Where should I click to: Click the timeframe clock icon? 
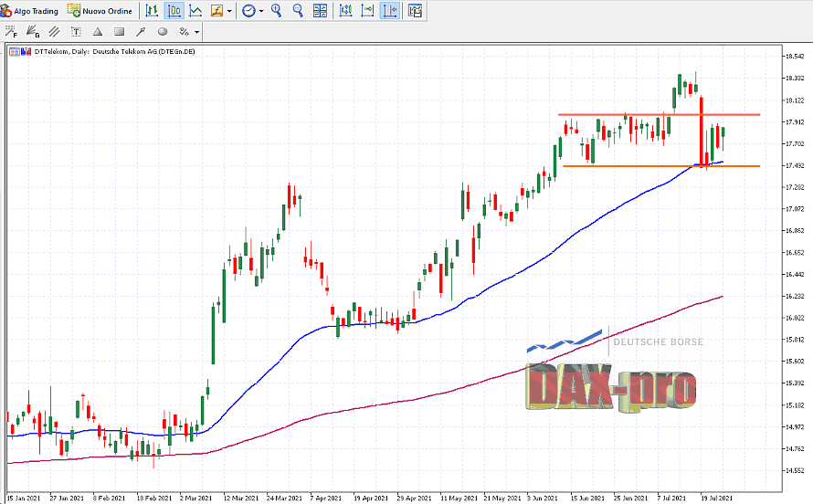click(248, 10)
